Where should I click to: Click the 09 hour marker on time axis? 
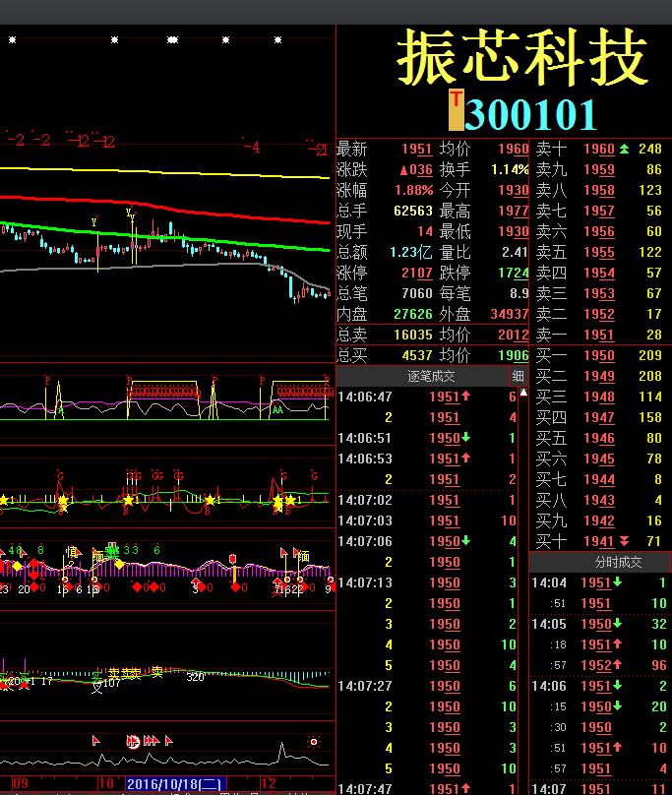(x=21, y=783)
